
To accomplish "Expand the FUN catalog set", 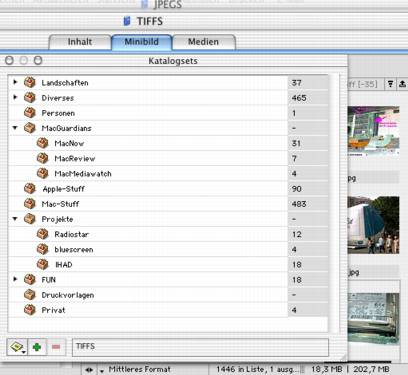I will tap(15, 279).
